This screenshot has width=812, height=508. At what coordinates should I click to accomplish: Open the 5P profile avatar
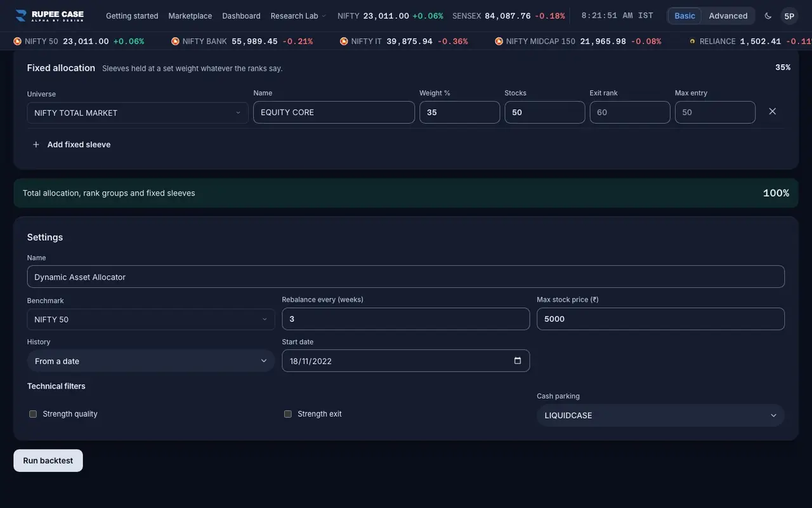pyautogui.click(x=789, y=16)
